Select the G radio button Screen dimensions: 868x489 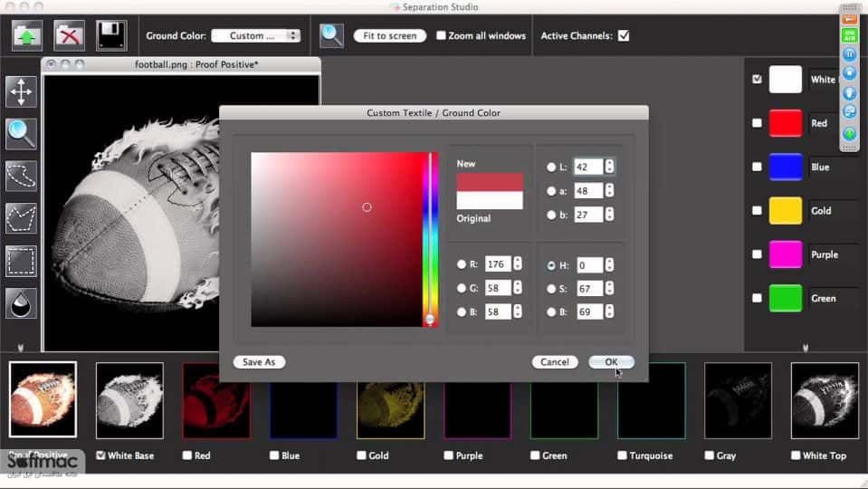(461, 288)
